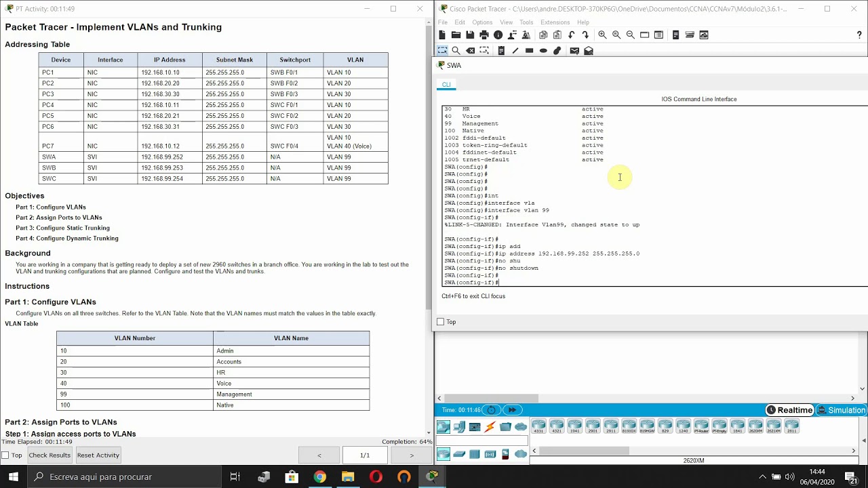Click the Undo arrow icon
The width and height of the screenshot is (868, 488).
pos(572,35)
